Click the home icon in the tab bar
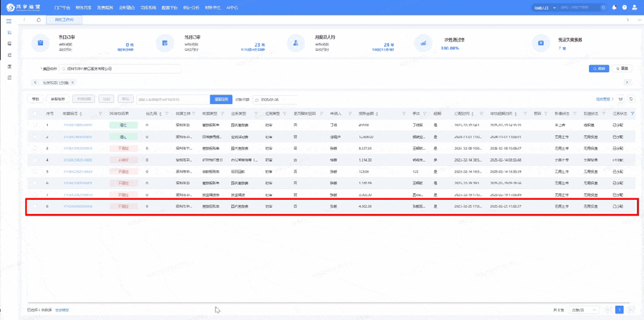644x320 pixels. (39, 20)
